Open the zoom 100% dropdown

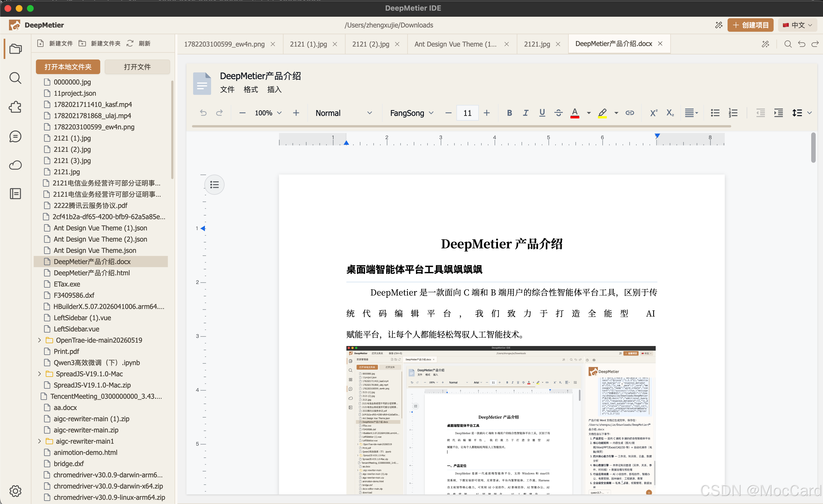[x=268, y=113]
